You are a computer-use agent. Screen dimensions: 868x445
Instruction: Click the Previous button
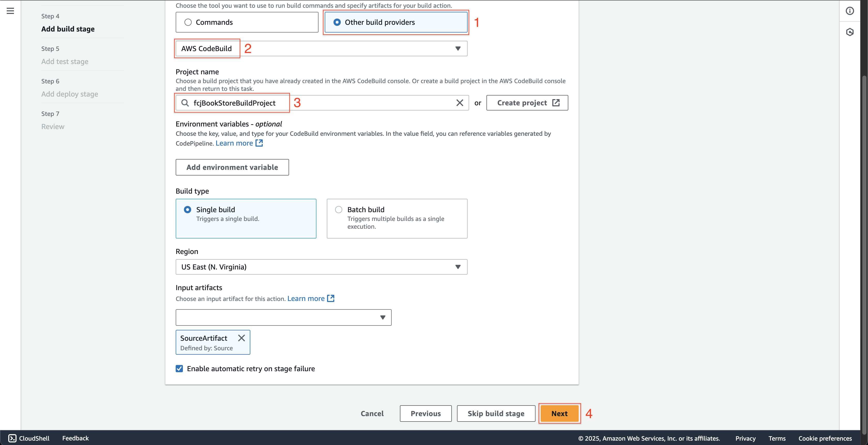click(x=425, y=413)
